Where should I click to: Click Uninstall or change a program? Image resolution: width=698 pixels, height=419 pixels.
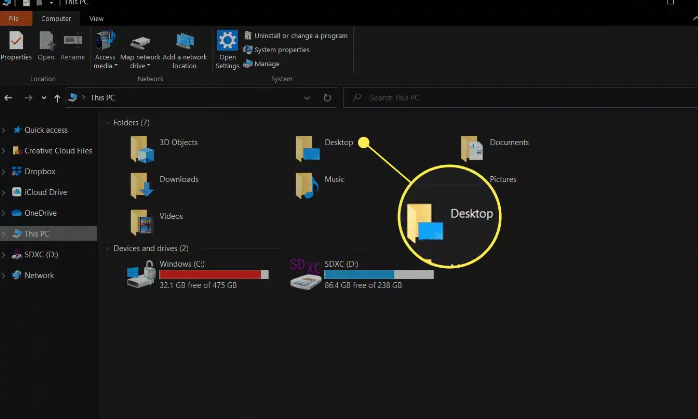click(x=300, y=36)
